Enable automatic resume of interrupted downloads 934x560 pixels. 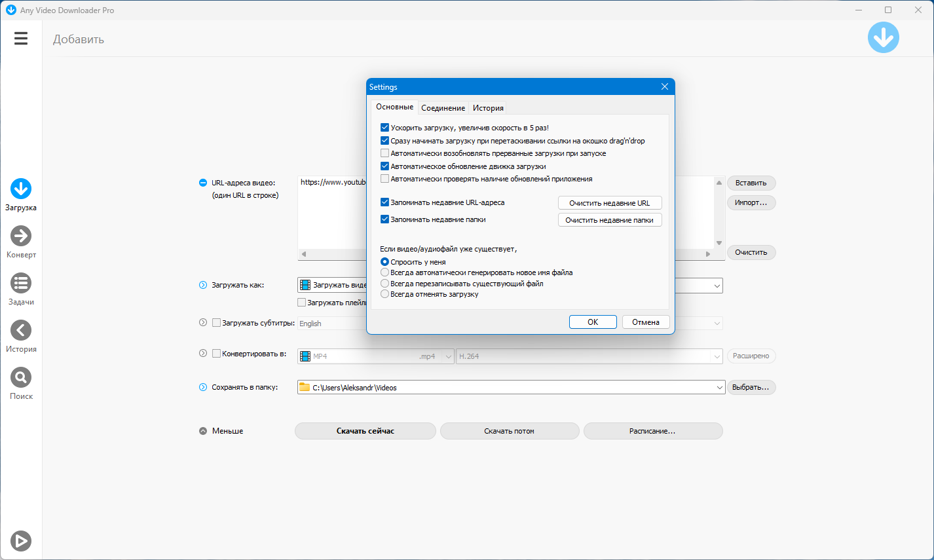(385, 153)
